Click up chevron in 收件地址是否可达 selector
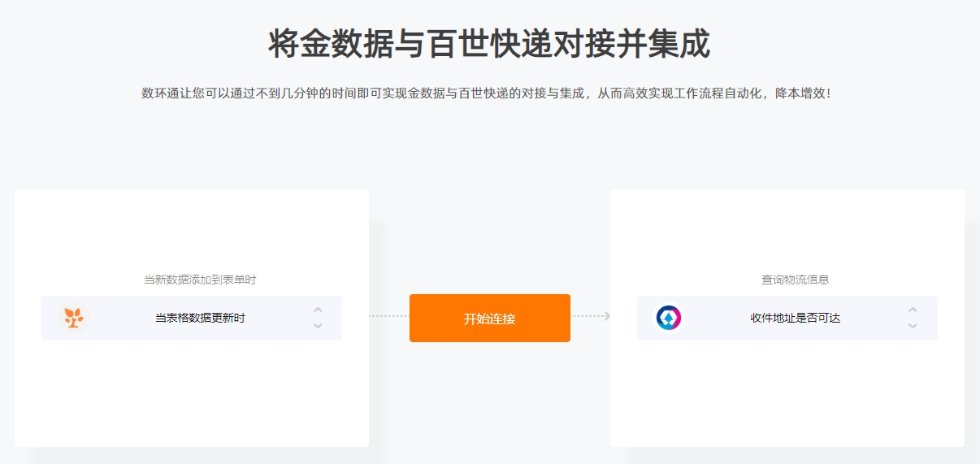The width and height of the screenshot is (980, 464). tap(913, 310)
